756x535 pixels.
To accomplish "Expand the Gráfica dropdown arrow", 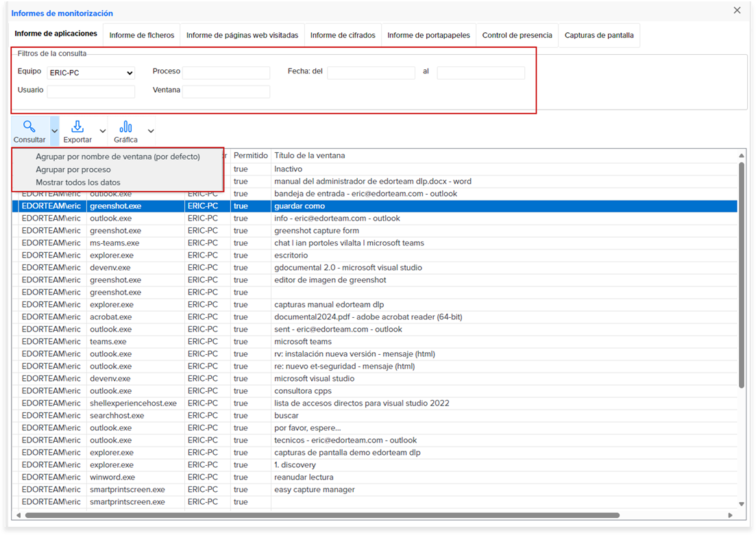I will point(151,131).
